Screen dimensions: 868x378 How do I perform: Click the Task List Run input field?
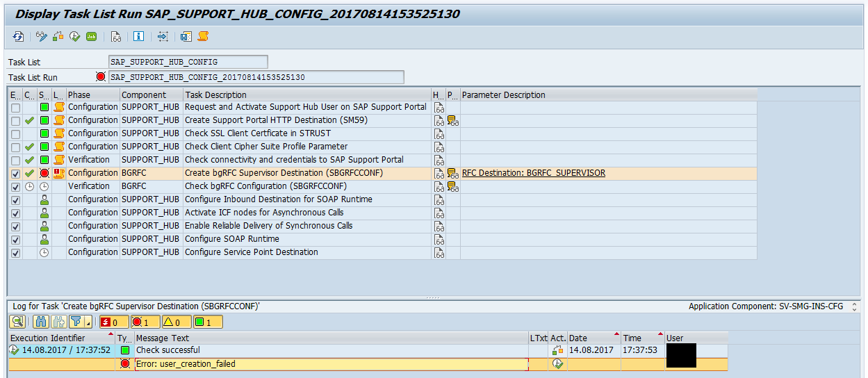tap(256, 77)
